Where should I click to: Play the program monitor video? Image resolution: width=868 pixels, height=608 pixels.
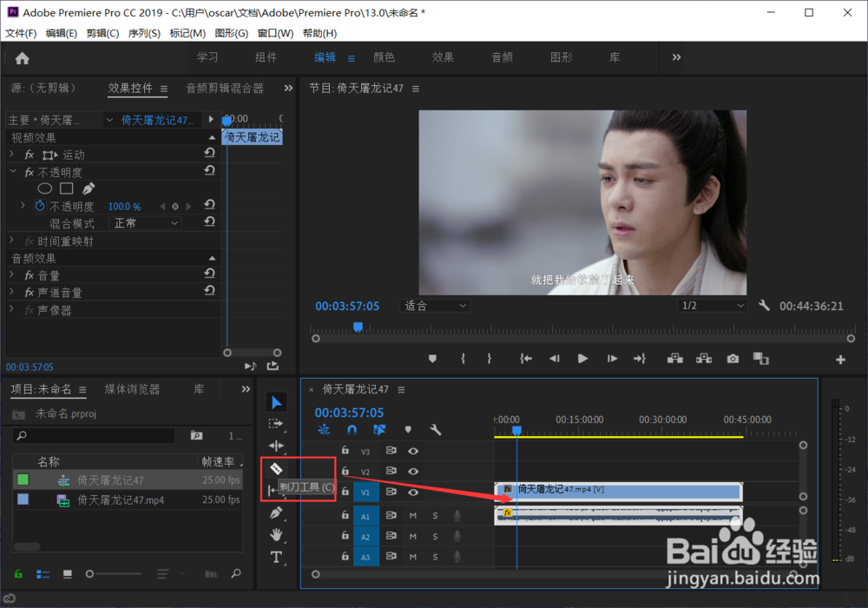point(582,359)
